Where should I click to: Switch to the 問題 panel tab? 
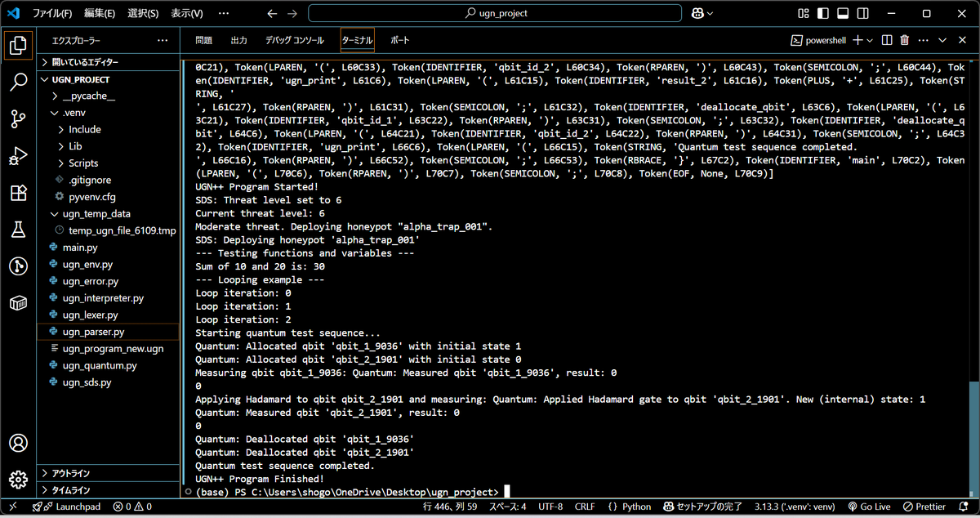[x=204, y=40]
